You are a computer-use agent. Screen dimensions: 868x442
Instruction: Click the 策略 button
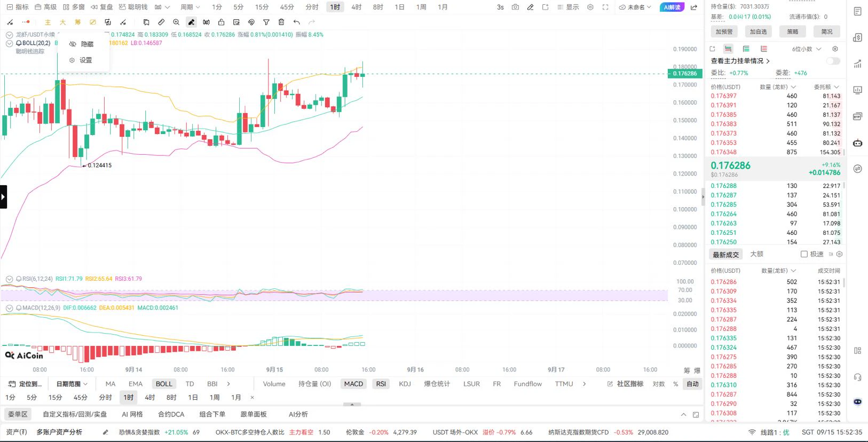pyautogui.click(x=793, y=31)
